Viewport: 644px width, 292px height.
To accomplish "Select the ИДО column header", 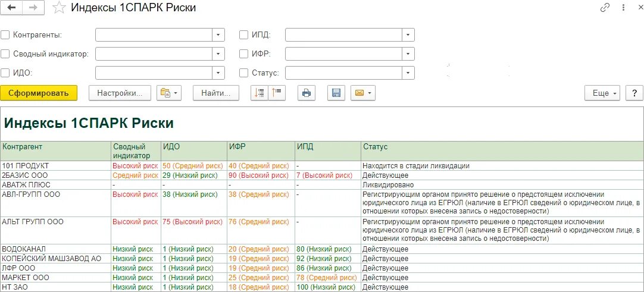I will coord(194,151).
